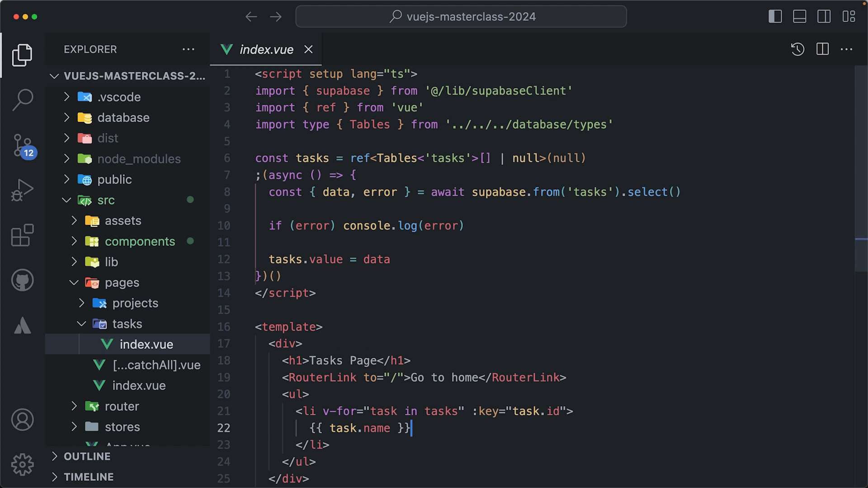Close the index.vue editor tab
This screenshot has width=868, height=488.
pyautogui.click(x=308, y=49)
